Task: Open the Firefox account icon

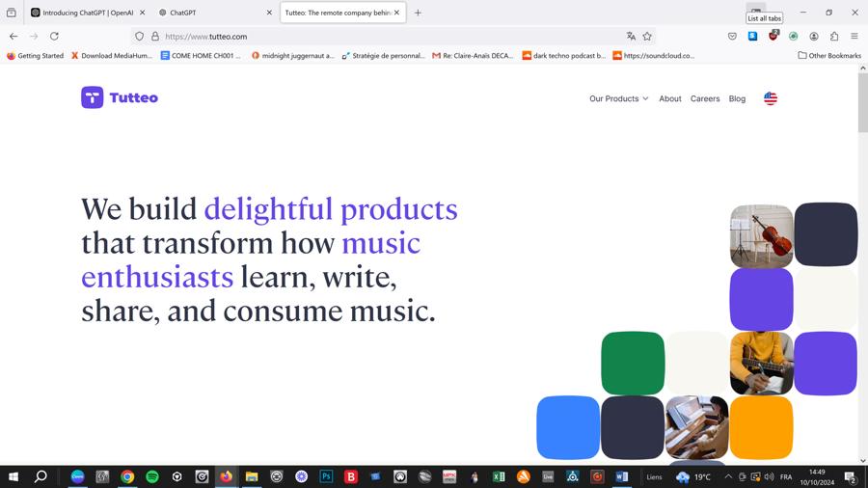Action: click(x=814, y=36)
